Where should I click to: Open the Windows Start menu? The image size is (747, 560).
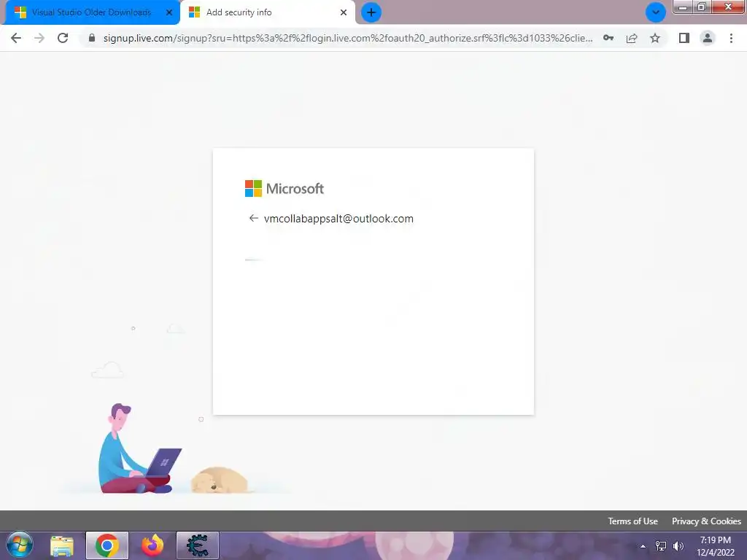[20, 545]
